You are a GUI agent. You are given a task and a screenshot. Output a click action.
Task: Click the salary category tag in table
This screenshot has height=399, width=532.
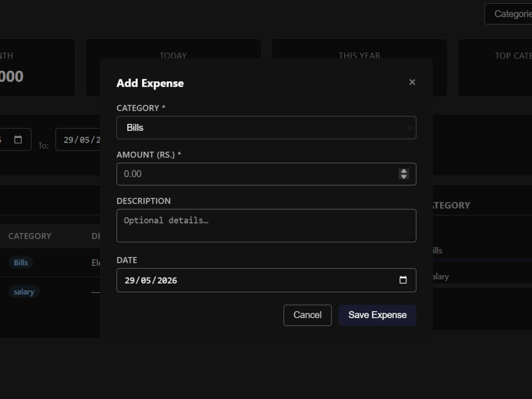point(24,292)
